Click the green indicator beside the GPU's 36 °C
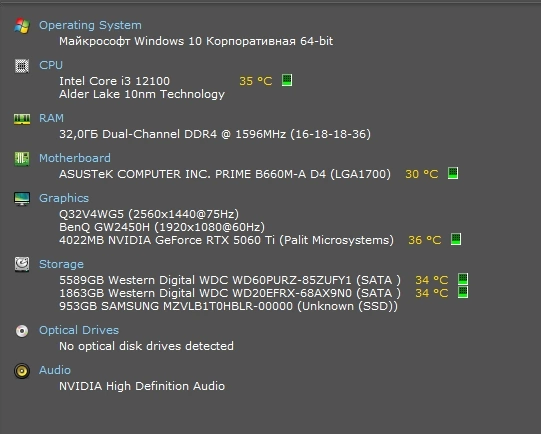Screen dimensions: 541x434 456,239
